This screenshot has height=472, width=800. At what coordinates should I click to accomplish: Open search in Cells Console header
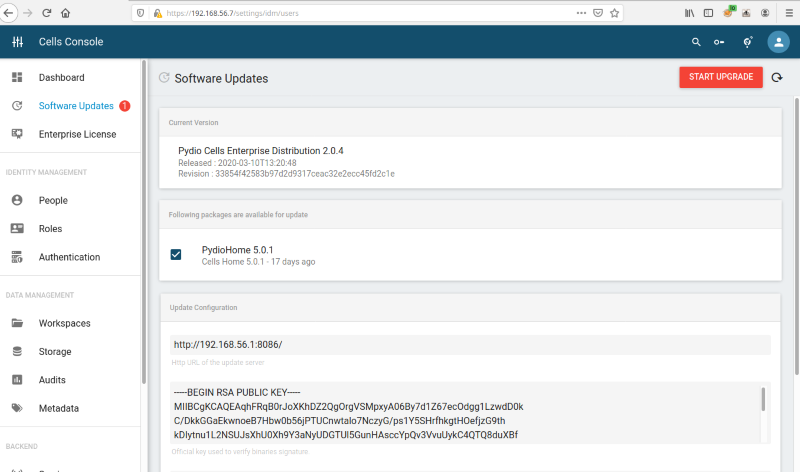pos(696,42)
